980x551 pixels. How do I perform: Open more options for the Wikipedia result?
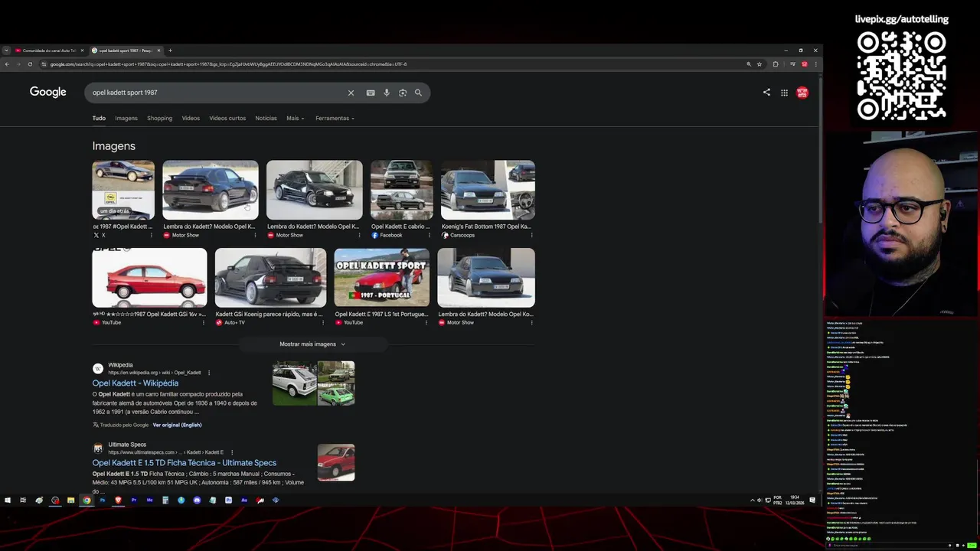[209, 373]
